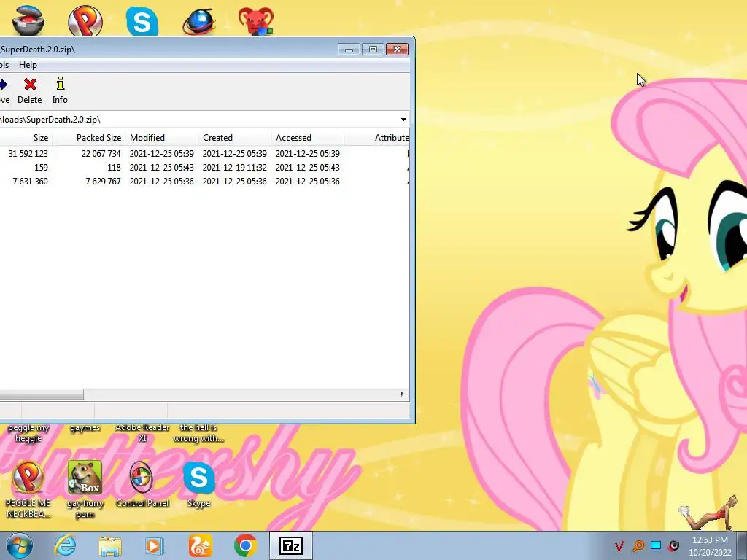This screenshot has height=560, width=747.
Task: Launch Internet Explorer from taskbar
Action: coord(65,545)
